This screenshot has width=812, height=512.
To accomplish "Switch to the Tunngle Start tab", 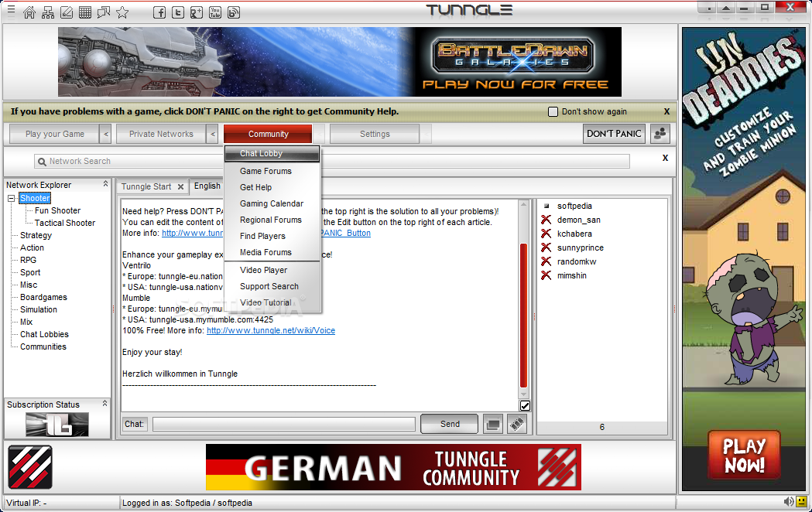I will (x=146, y=186).
